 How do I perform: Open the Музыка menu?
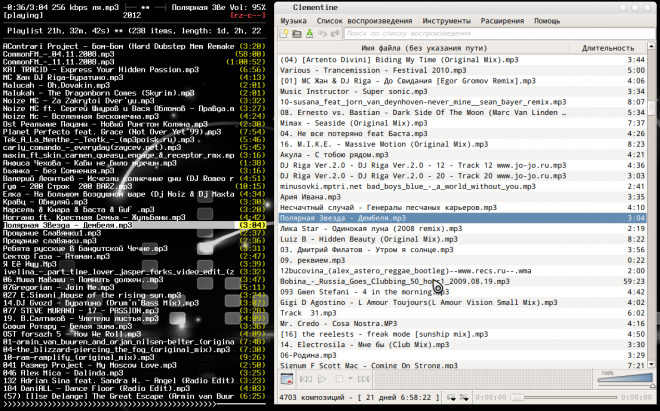click(x=294, y=20)
